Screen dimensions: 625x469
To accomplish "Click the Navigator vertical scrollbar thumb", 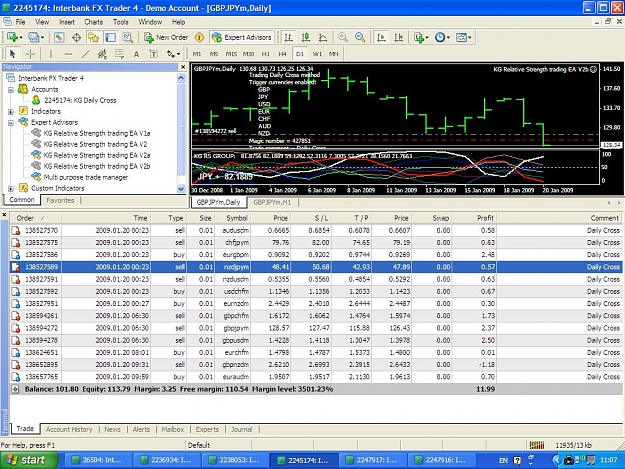I will point(181,129).
